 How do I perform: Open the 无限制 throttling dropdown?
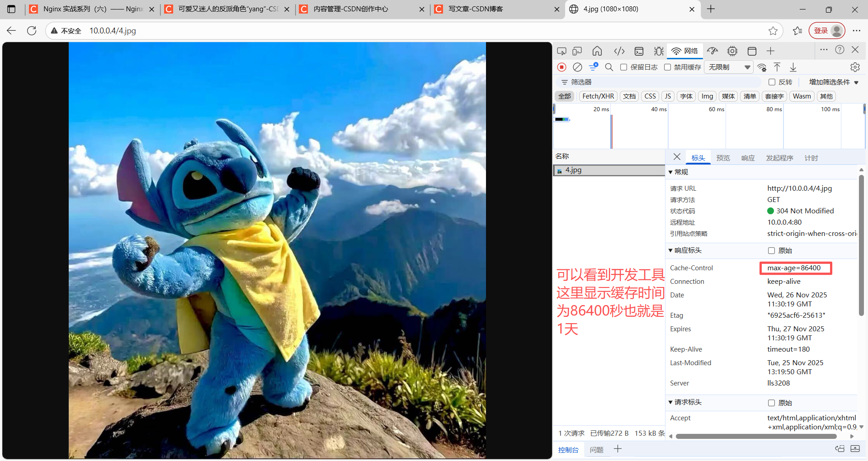click(728, 67)
